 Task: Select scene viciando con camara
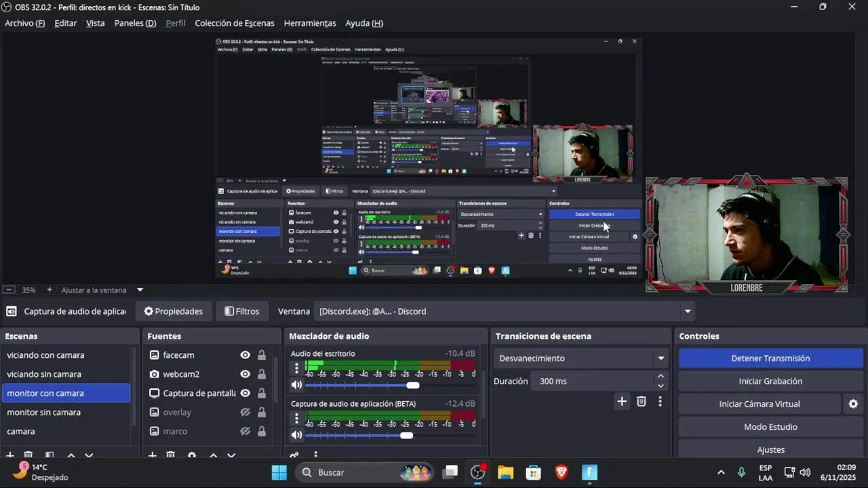pos(66,355)
